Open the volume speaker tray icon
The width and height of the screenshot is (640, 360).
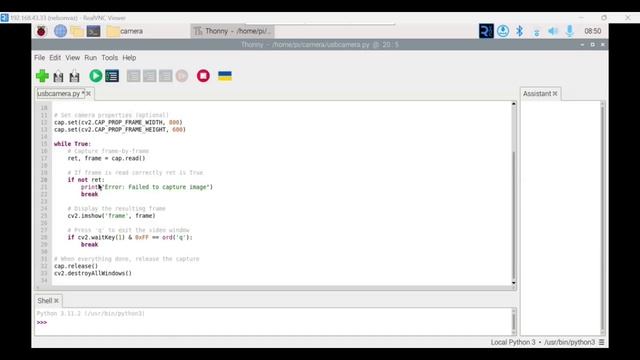pyautogui.click(x=553, y=31)
